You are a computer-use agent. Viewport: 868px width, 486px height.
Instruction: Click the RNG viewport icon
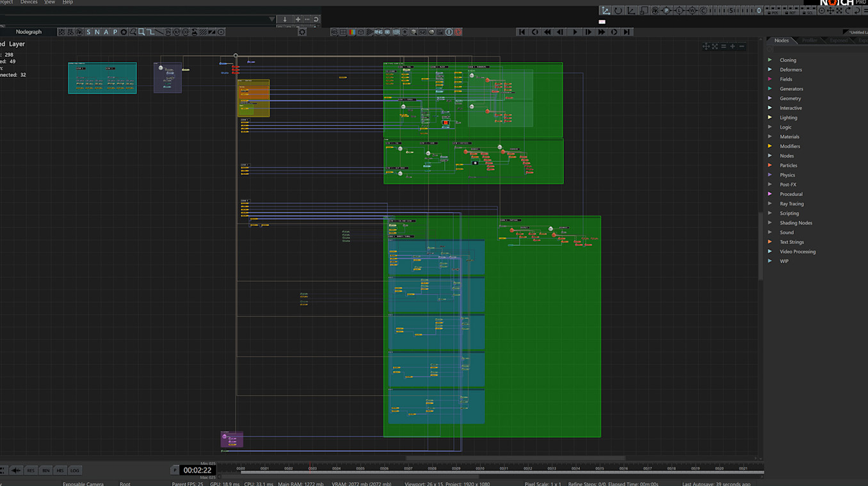pyautogui.click(x=378, y=32)
